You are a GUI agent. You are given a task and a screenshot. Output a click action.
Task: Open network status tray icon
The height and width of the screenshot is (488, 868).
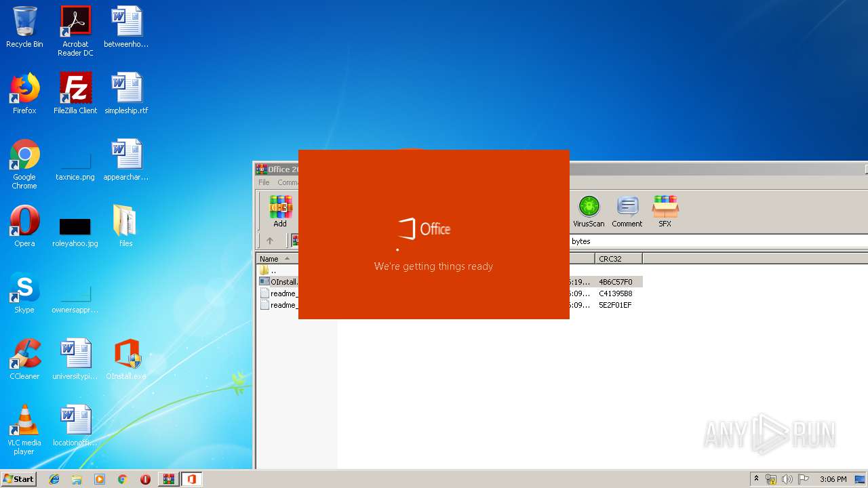click(x=771, y=479)
